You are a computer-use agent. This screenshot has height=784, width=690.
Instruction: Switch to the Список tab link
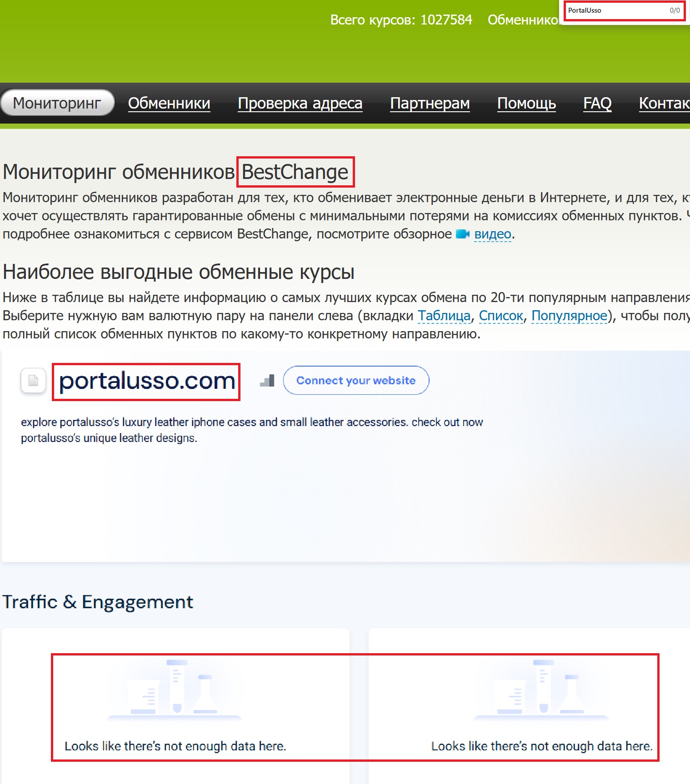pos(501,316)
